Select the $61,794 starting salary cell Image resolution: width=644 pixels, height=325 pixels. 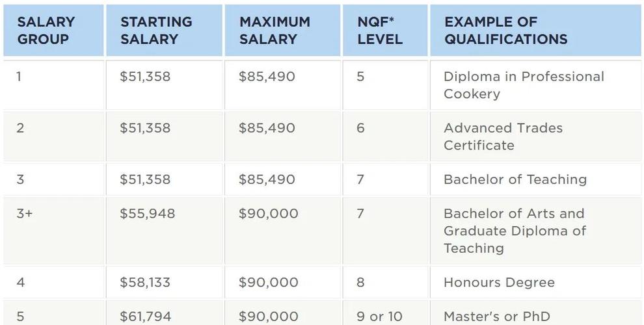[145, 317]
